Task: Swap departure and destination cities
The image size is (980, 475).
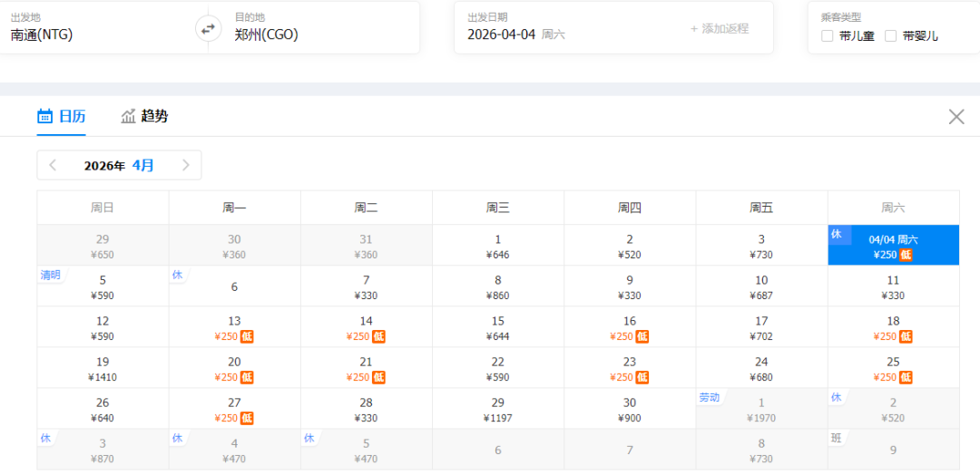Action: (209, 29)
